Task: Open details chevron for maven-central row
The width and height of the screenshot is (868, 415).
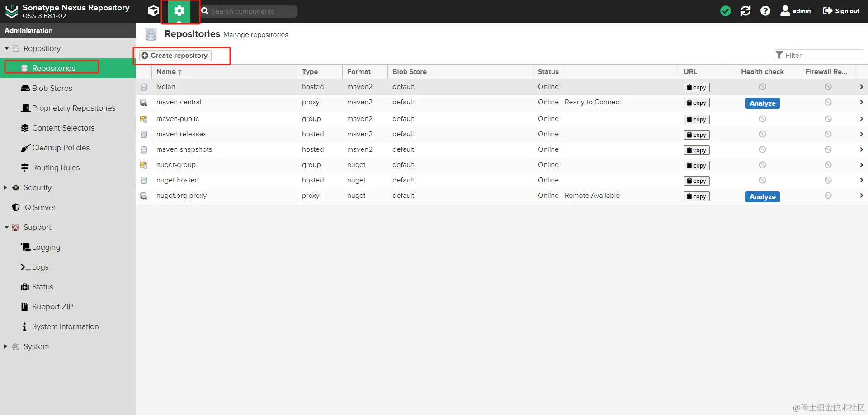Action: coord(861,102)
